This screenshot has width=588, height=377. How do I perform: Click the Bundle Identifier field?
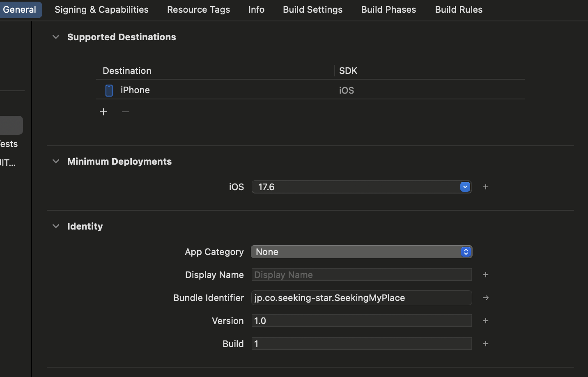pos(361,298)
